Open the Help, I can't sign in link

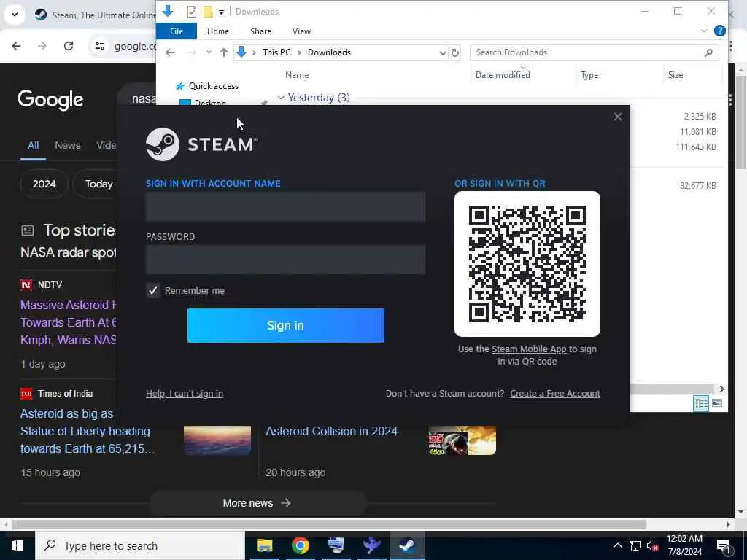click(x=185, y=393)
